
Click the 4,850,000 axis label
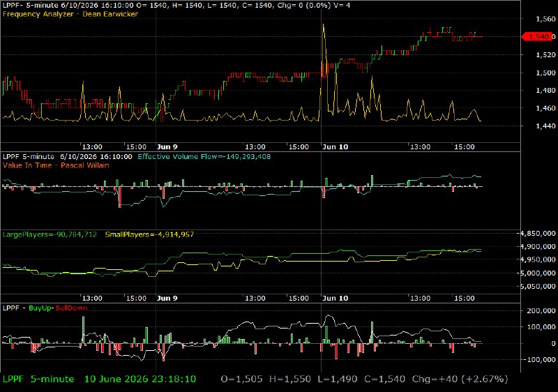pos(538,234)
